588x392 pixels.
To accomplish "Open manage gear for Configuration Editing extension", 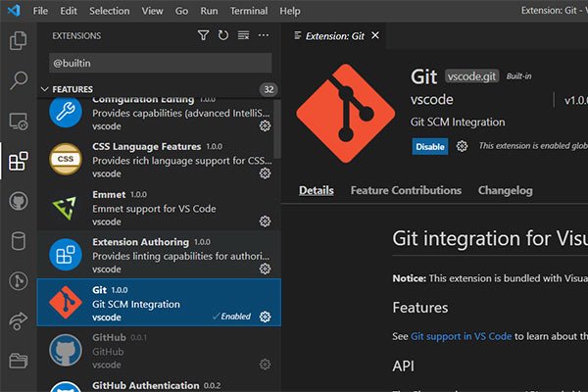I will tap(266, 126).
